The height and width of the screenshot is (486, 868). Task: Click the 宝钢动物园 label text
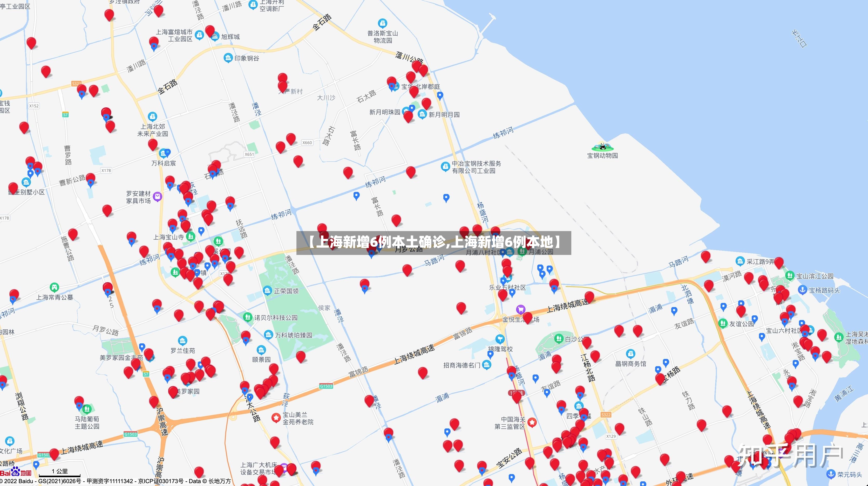point(602,156)
